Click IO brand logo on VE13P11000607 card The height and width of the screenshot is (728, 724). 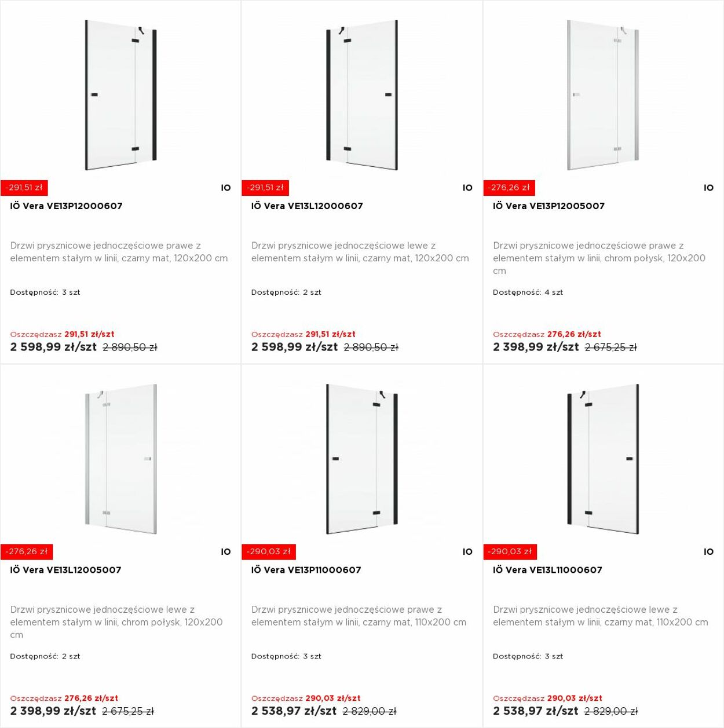coord(467,552)
